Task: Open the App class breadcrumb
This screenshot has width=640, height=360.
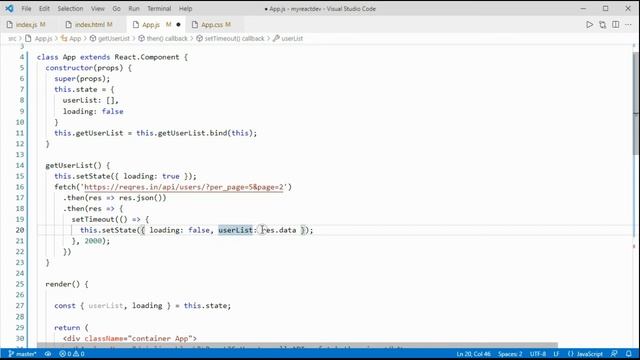Action: pyautogui.click(x=71, y=38)
